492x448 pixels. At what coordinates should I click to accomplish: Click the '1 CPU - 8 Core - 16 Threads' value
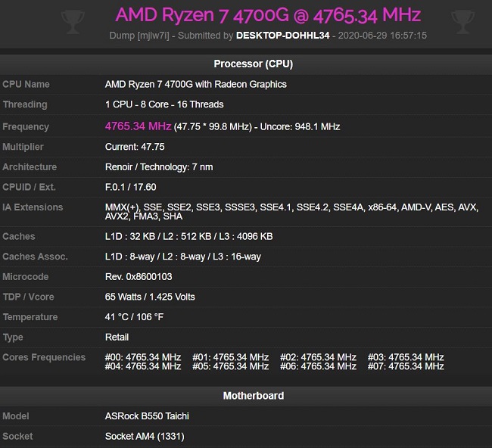click(x=164, y=104)
